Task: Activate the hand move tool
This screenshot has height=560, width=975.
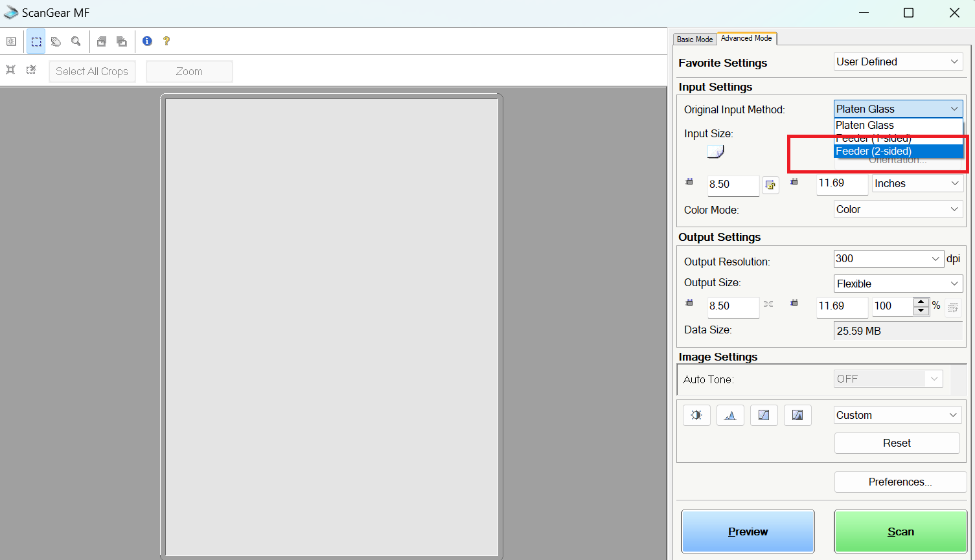Action: pyautogui.click(x=56, y=41)
